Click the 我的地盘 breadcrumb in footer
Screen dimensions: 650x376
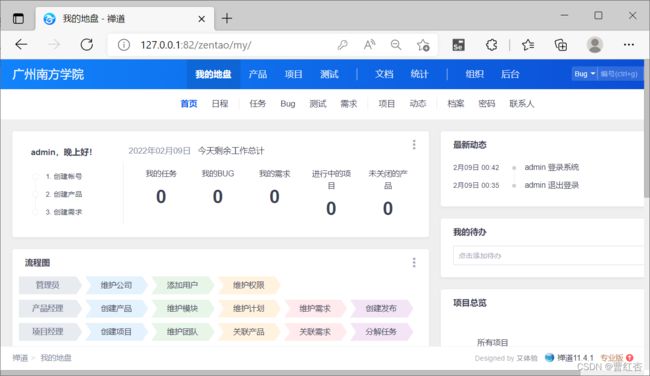click(x=56, y=357)
